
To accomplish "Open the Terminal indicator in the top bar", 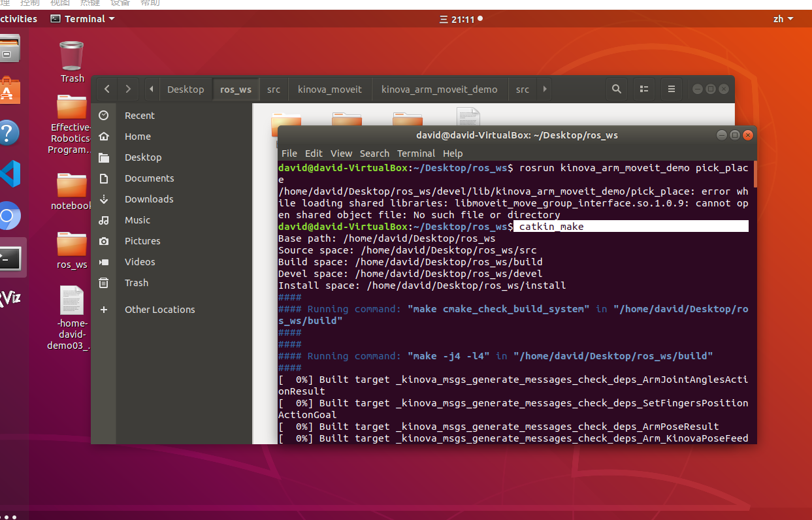I will 82,18.
